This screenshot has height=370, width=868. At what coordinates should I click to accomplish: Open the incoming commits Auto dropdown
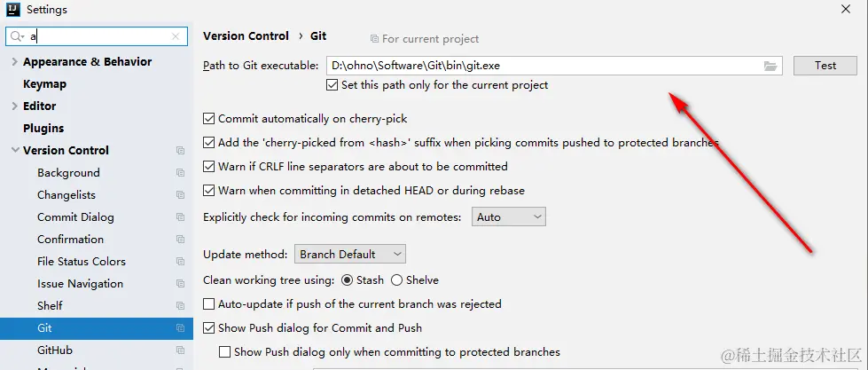(508, 216)
